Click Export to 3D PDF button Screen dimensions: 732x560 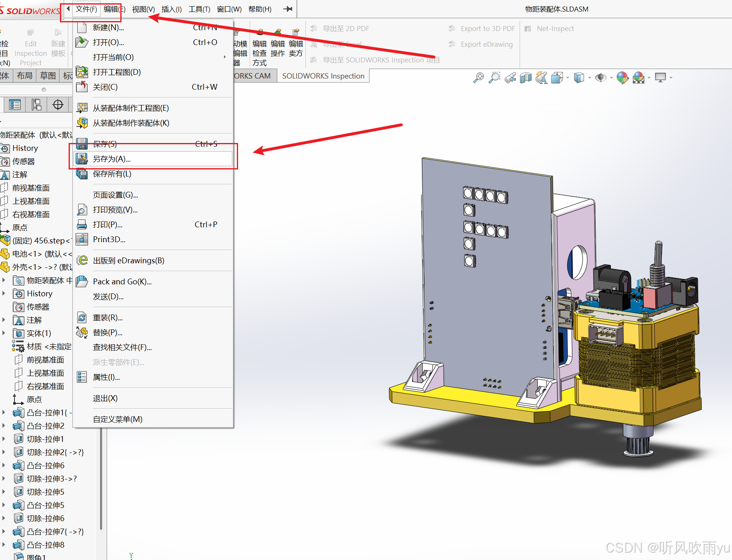coord(482,29)
